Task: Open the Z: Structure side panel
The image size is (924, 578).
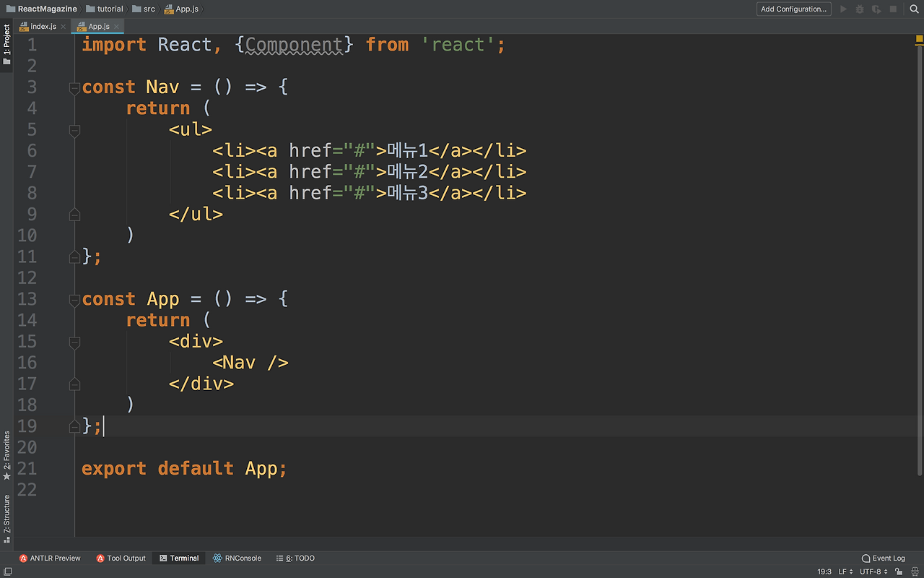Action: tap(6, 518)
